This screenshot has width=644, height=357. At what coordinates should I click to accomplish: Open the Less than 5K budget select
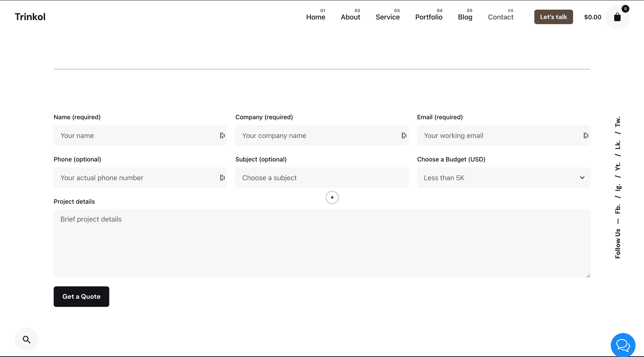click(504, 178)
